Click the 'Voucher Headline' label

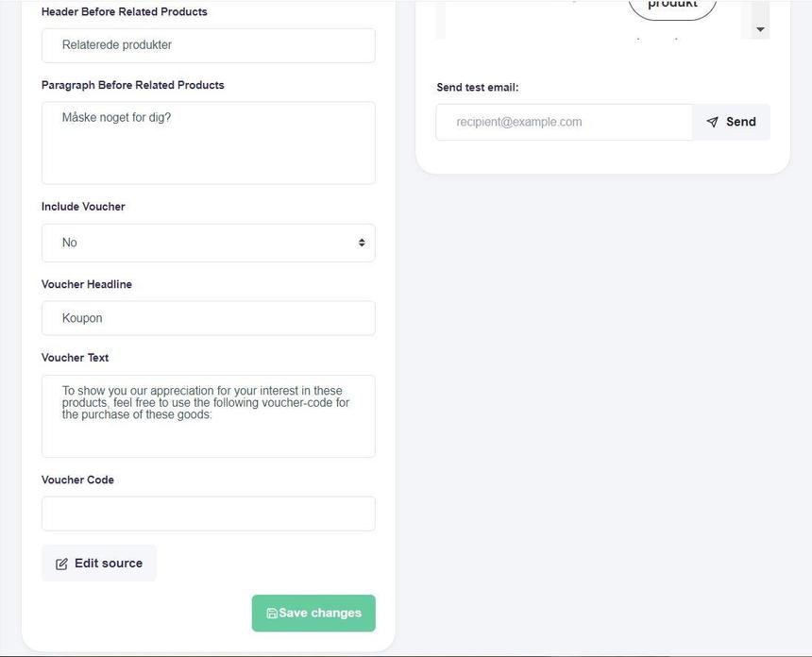tap(87, 284)
